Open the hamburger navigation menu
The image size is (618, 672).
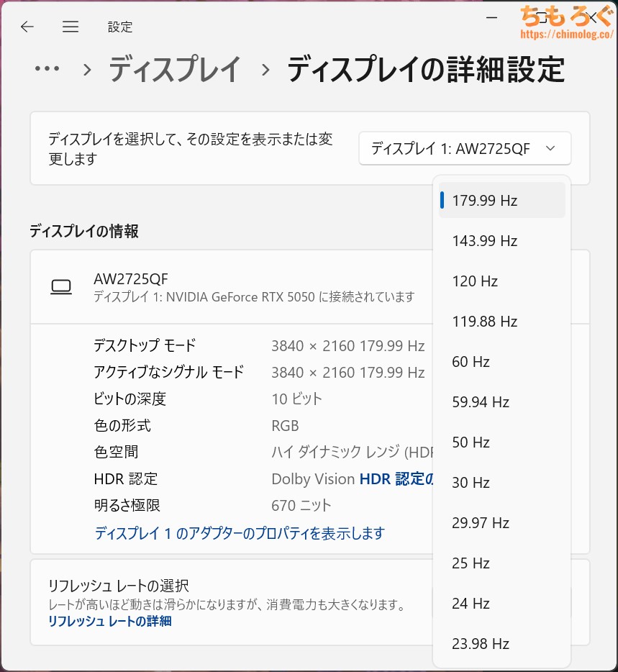click(x=70, y=27)
